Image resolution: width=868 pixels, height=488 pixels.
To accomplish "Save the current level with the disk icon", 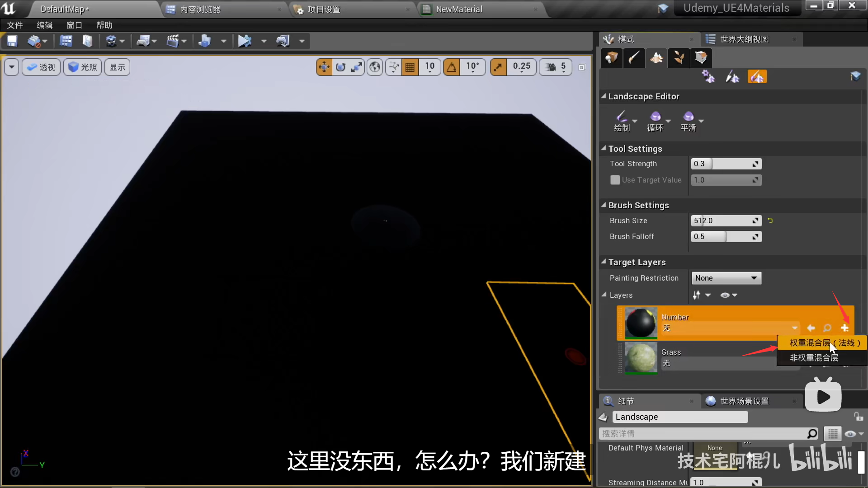I will point(12,41).
